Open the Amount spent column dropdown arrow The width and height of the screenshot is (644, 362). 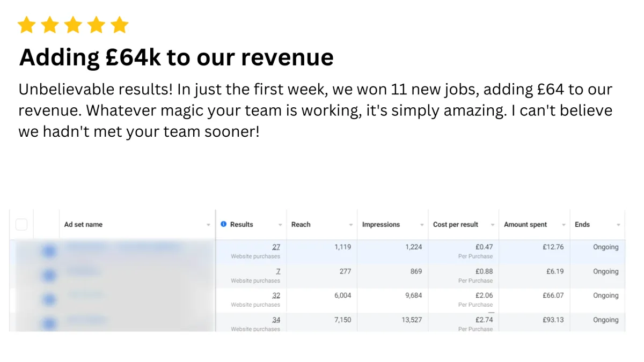(563, 225)
